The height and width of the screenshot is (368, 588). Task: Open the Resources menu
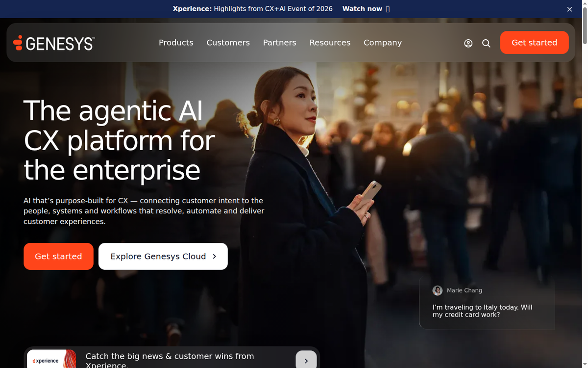pyautogui.click(x=330, y=43)
